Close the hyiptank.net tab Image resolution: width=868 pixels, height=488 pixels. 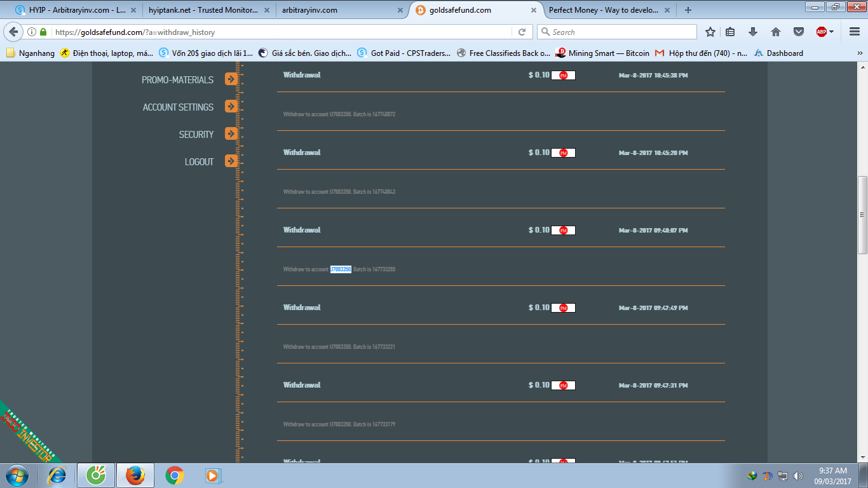tap(267, 10)
